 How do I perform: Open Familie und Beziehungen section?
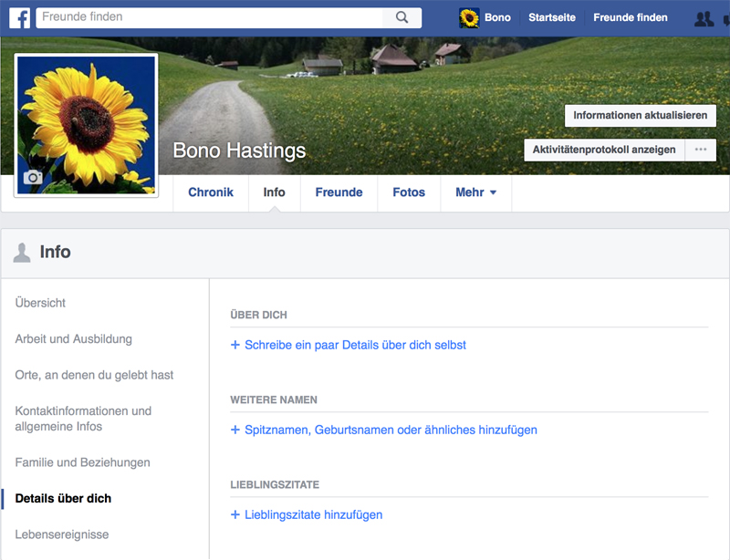coord(82,462)
